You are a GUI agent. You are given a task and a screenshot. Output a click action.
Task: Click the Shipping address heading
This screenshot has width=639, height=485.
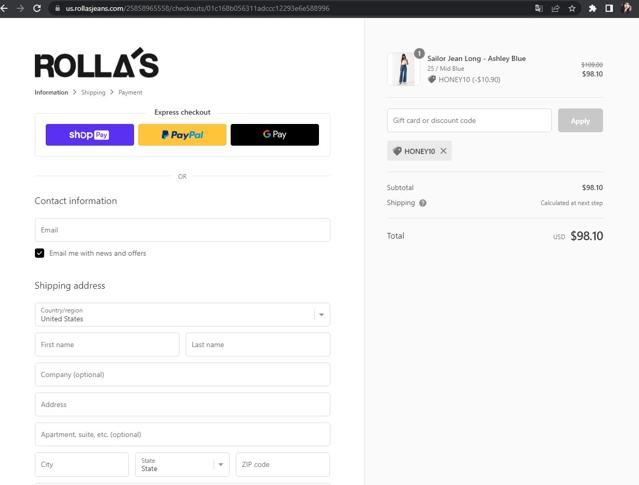[70, 286]
